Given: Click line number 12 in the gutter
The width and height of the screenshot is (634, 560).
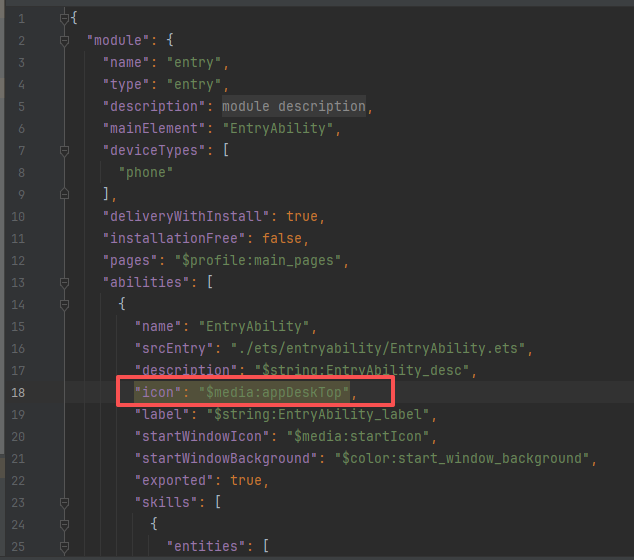Looking at the screenshot, I should [x=18, y=260].
